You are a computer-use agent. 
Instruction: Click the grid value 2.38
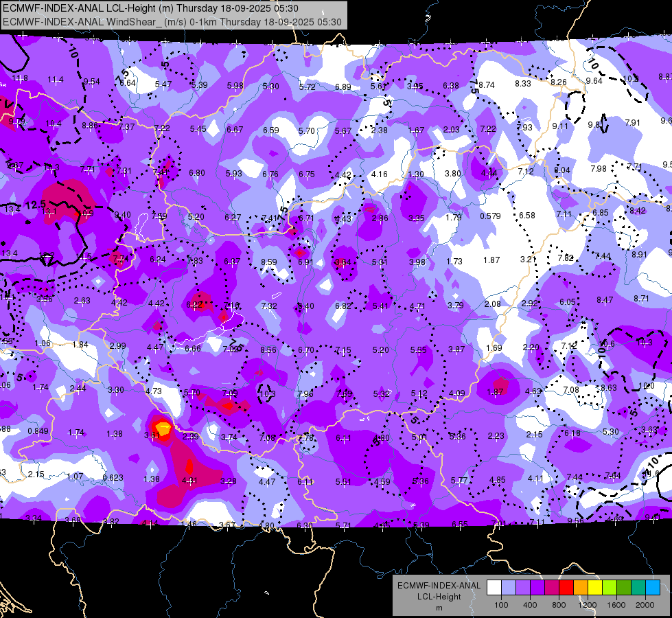pyautogui.click(x=380, y=130)
